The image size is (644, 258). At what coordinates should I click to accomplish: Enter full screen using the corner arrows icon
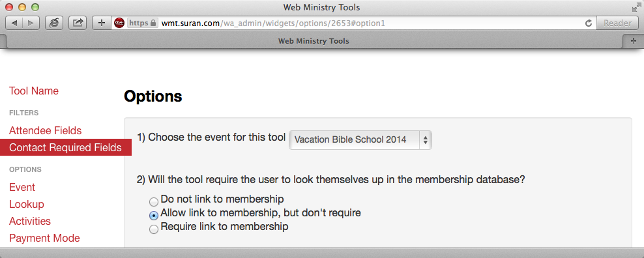click(636, 7)
